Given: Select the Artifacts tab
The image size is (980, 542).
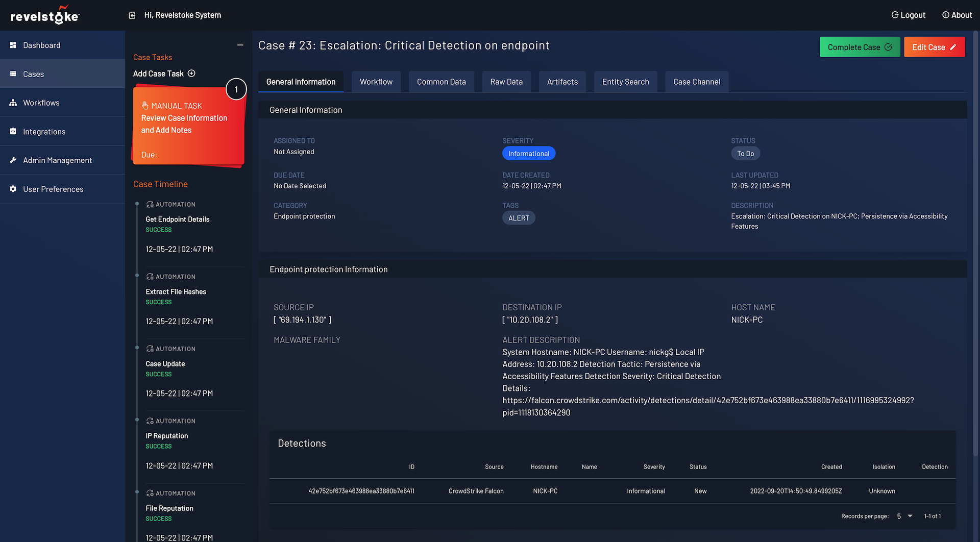Looking at the screenshot, I should (562, 82).
